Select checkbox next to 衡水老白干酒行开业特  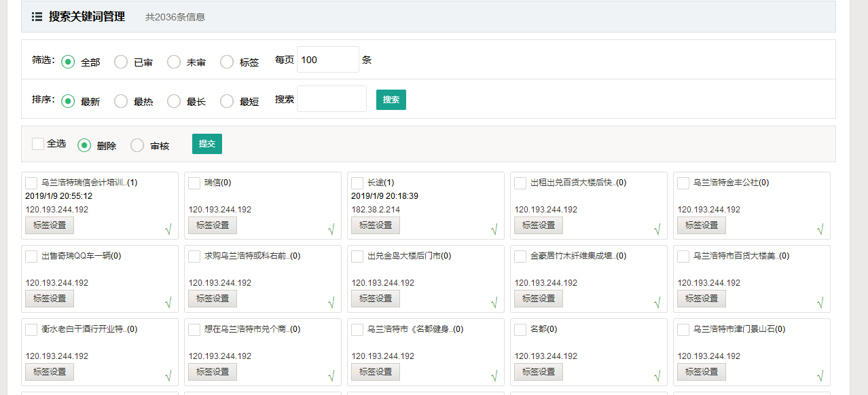click(31, 330)
